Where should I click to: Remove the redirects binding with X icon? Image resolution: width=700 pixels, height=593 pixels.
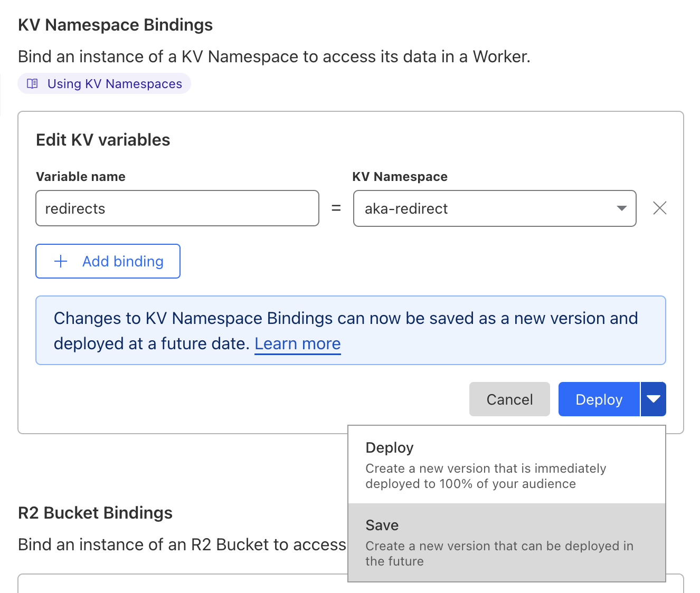click(x=660, y=208)
